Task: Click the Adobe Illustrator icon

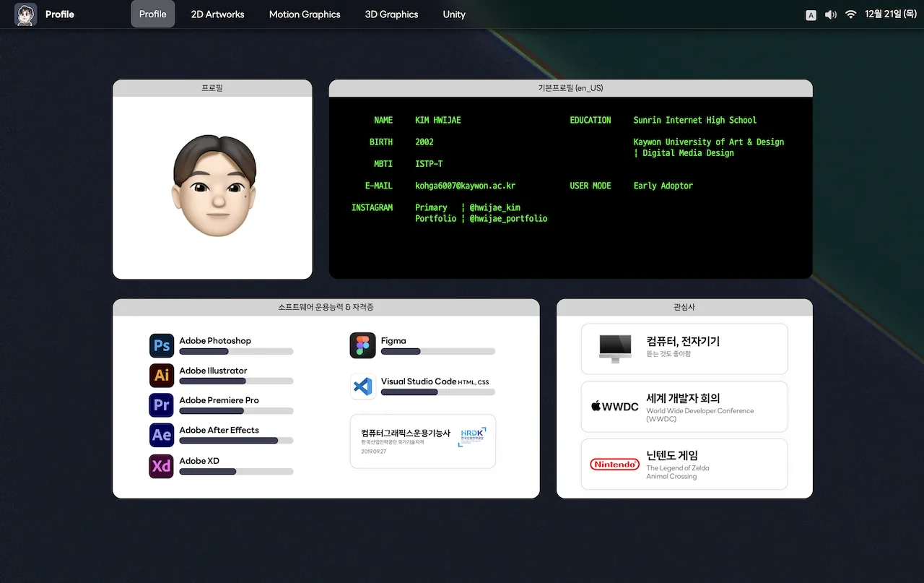Action: pyautogui.click(x=161, y=375)
